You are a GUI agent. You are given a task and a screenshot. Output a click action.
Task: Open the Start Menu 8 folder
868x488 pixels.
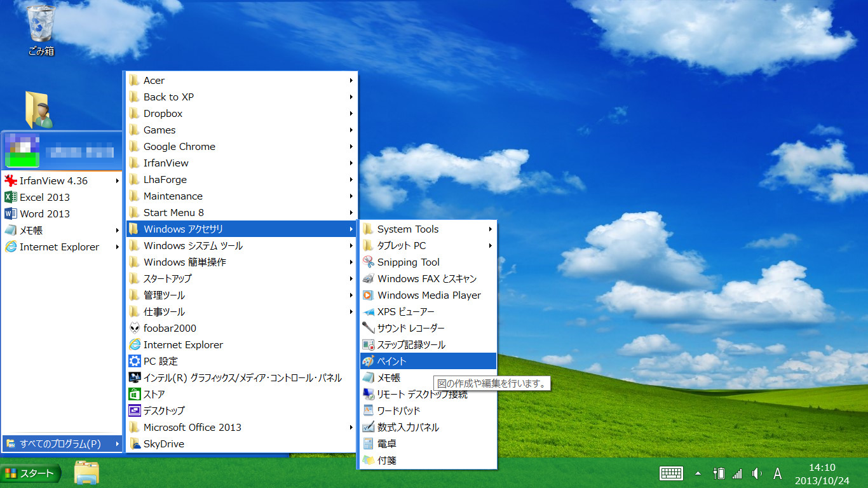click(x=241, y=212)
